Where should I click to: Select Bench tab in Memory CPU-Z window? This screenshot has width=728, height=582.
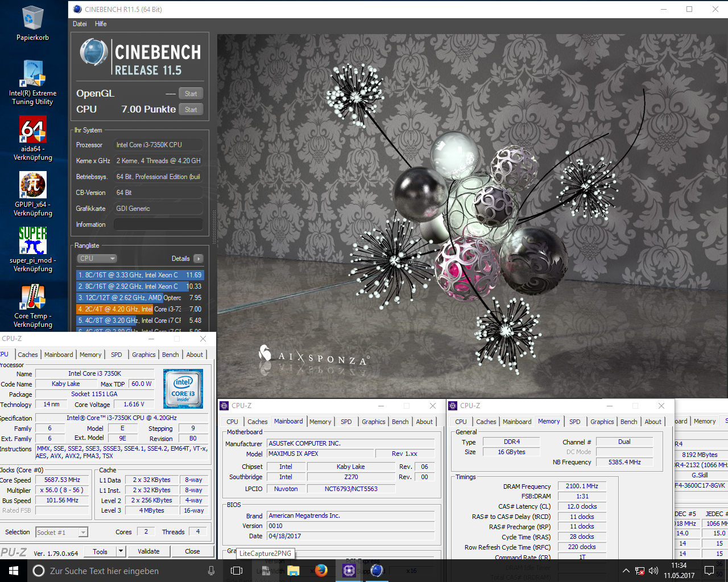point(629,422)
